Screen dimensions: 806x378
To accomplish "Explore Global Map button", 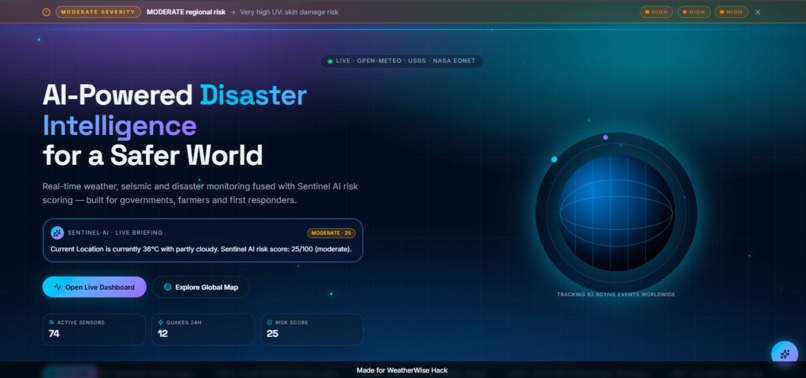I will [201, 287].
